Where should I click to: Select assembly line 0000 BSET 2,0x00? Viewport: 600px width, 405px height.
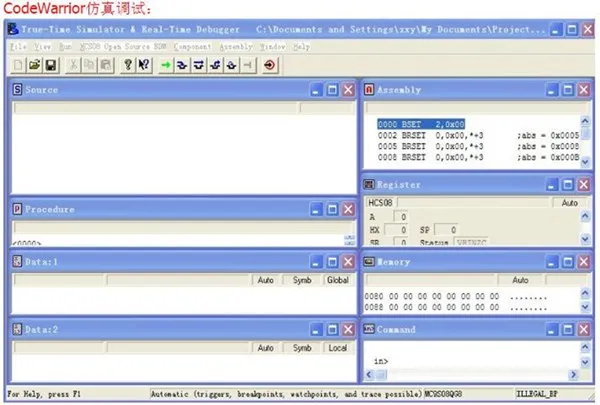(x=421, y=124)
